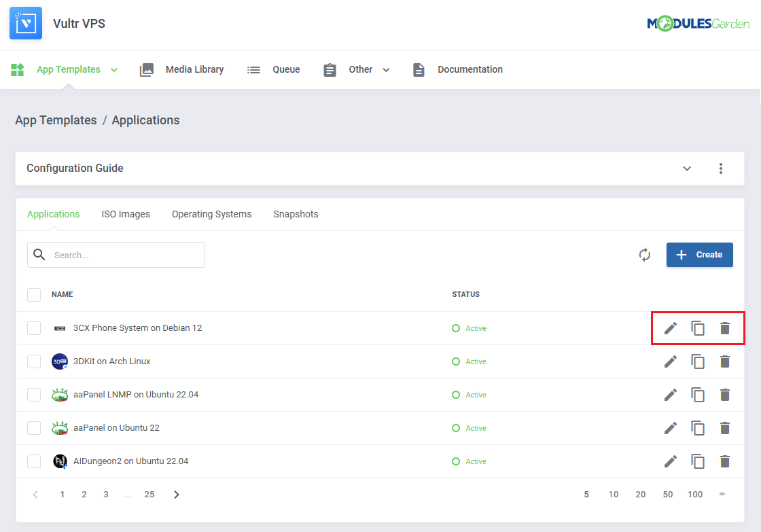The image size is (761, 532).
Task: Check the aaPanel LNMP row checkbox
Action: pyautogui.click(x=34, y=395)
